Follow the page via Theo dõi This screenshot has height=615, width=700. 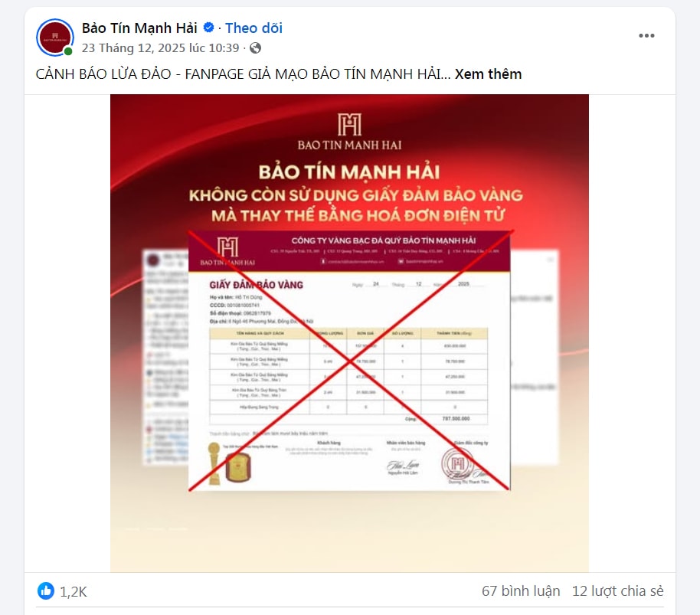pyautogui.click(x=254, y=28)
